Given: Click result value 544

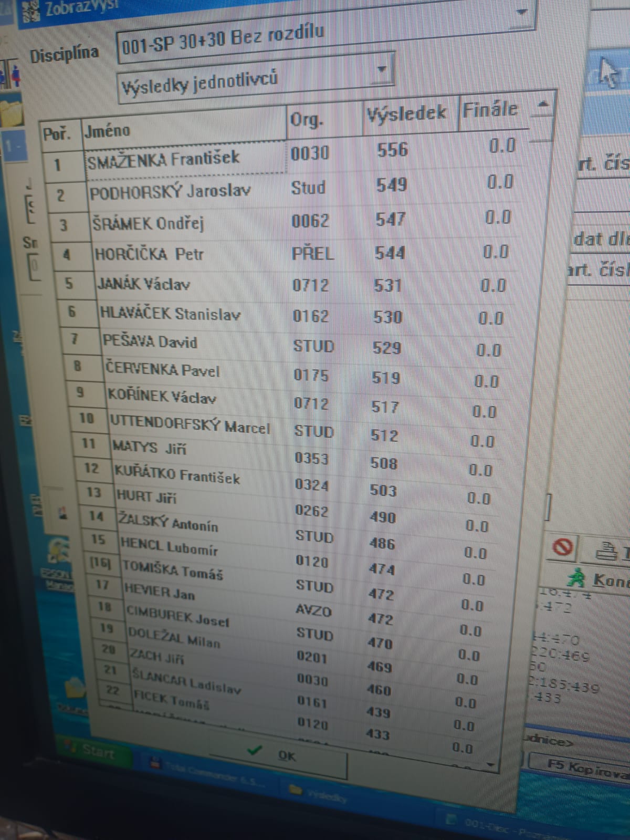Looking at the screenshot, I should (x=390, y=253).
